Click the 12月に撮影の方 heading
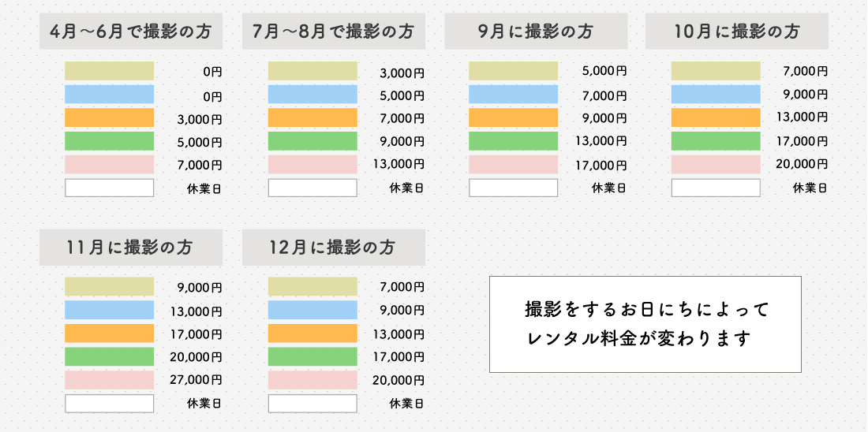This screenshot has height=432, width=868. pos(334,248)
